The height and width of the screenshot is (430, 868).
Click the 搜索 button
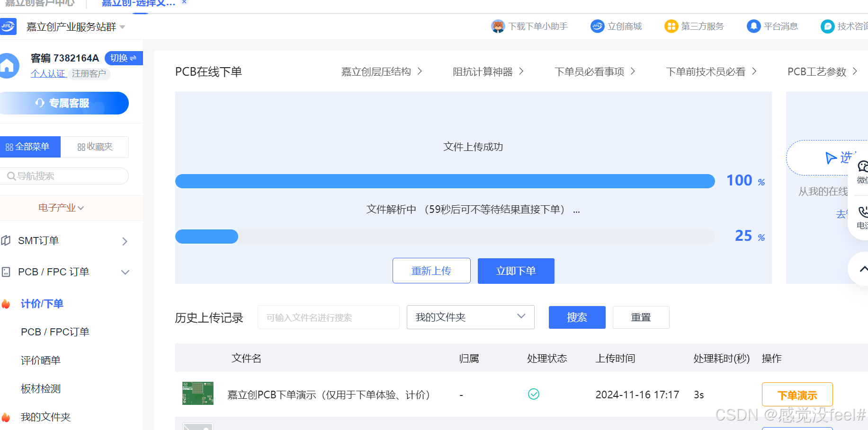[x=577, y=317]
